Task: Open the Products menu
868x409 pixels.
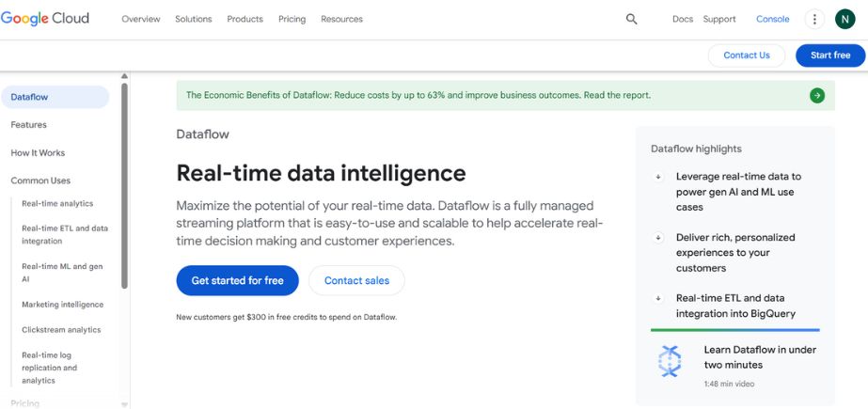Action: (245, 19)
